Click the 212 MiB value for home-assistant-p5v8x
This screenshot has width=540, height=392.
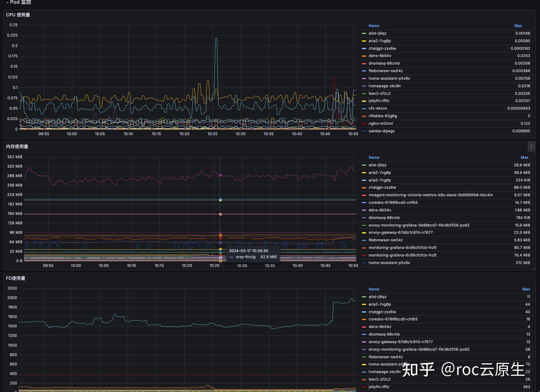coord(523,263)
